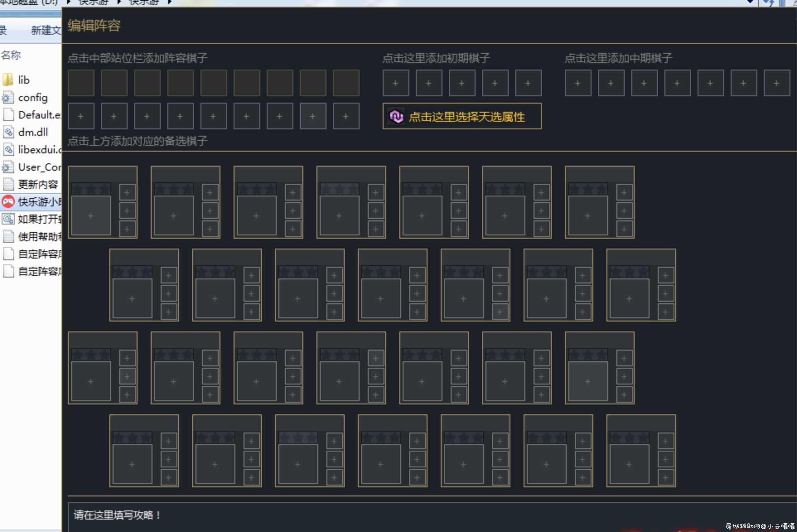797x532 pixels.
Task: Click last plus in backup piece row
Action: [x=346, y=116]
